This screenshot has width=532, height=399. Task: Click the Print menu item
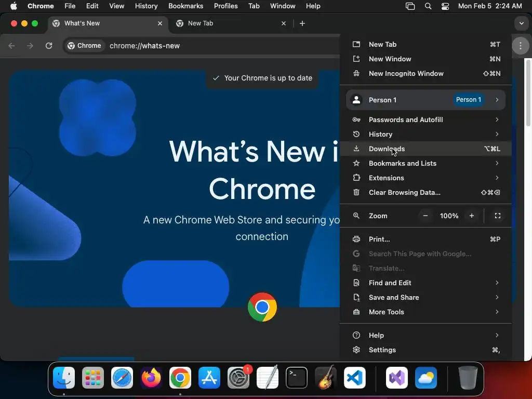(426, 240)
